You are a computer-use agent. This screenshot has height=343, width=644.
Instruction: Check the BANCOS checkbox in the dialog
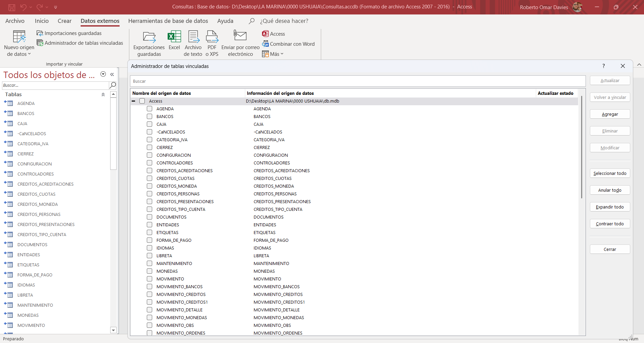point(149,116)
